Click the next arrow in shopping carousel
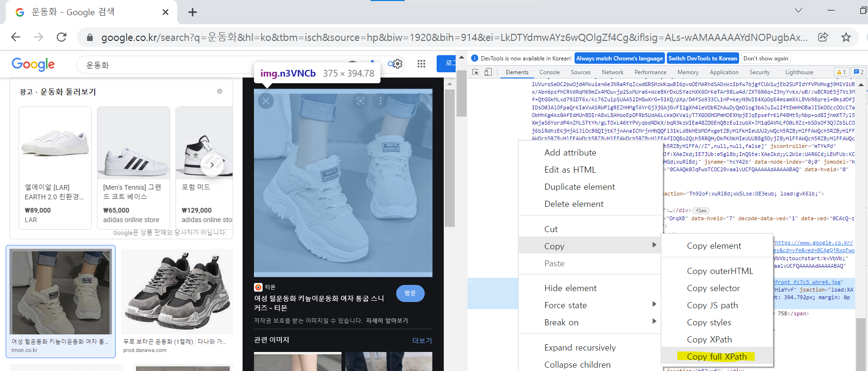This screenshot has height=371, width=868. (x=212, y=165)
